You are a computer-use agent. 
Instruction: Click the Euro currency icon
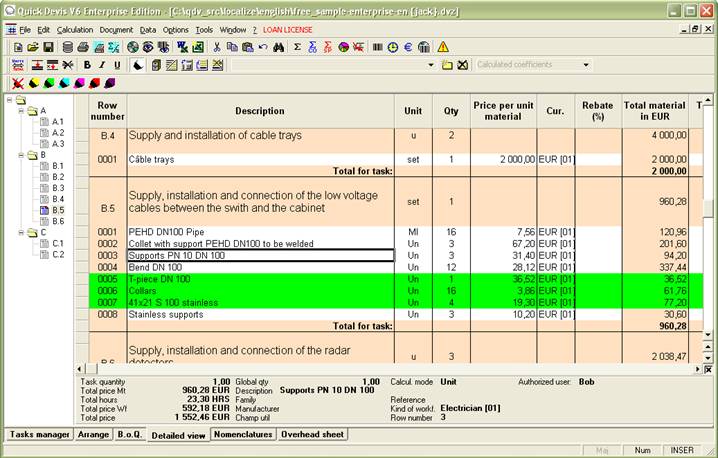(x=408, y=47)
